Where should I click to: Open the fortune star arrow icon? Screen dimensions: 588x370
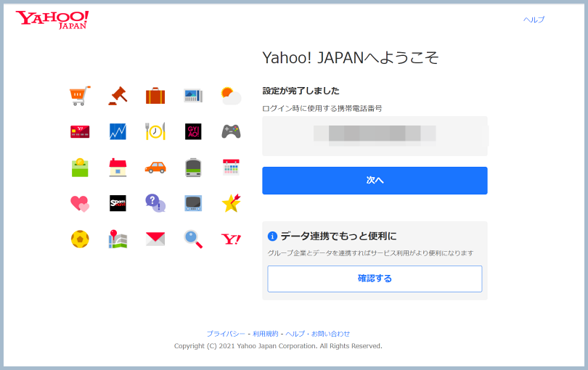coord(231,203)
